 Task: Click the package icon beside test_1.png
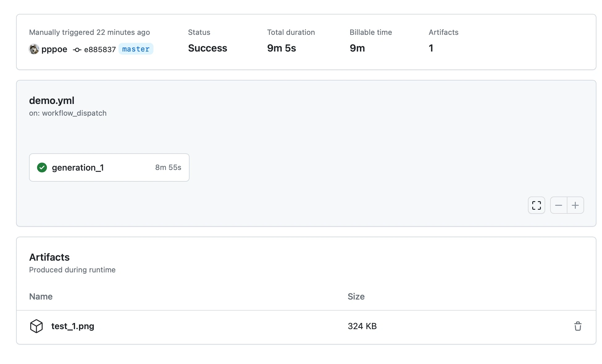36,326
